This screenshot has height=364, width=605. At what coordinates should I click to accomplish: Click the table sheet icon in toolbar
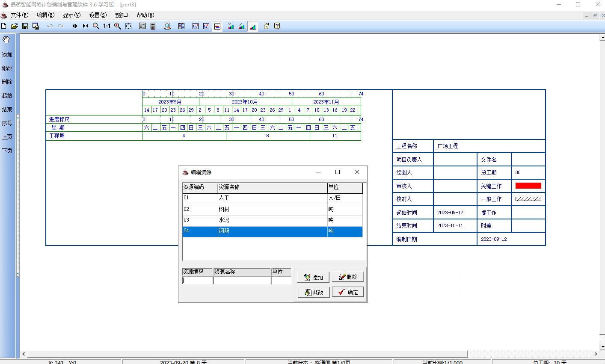181,26
